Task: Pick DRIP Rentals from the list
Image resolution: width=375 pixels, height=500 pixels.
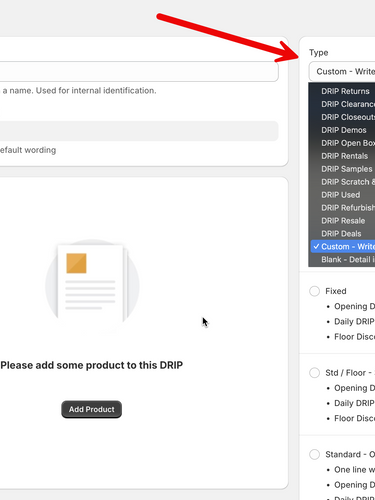Action: [x=342, y=156]
